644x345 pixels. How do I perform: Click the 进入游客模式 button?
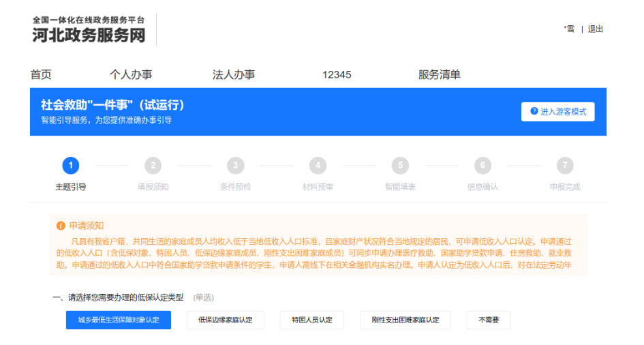[x=558, y=112]
